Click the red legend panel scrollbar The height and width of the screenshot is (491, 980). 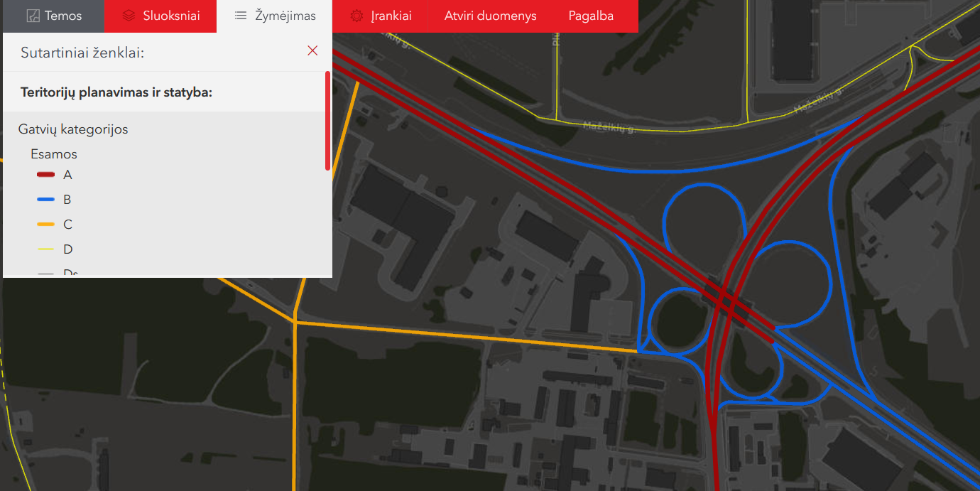click(x=327, y=121)
